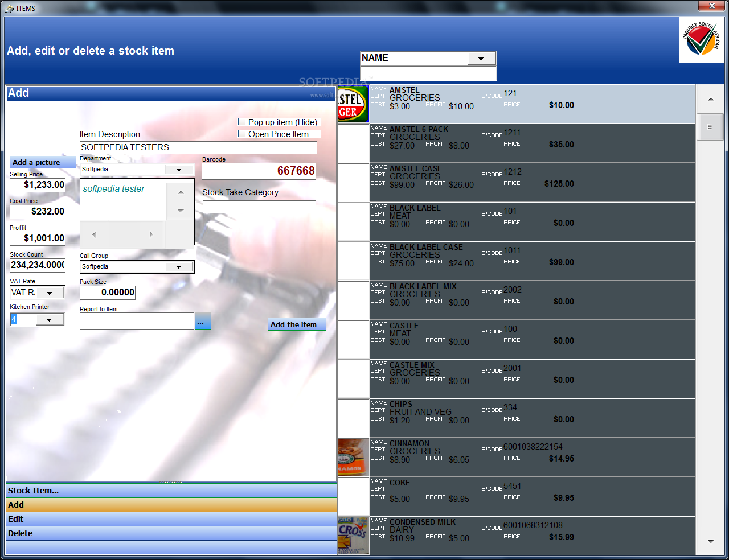Select the CHIPS row
This screenshot has height=560, width=729.
click(x=517, y=418)
